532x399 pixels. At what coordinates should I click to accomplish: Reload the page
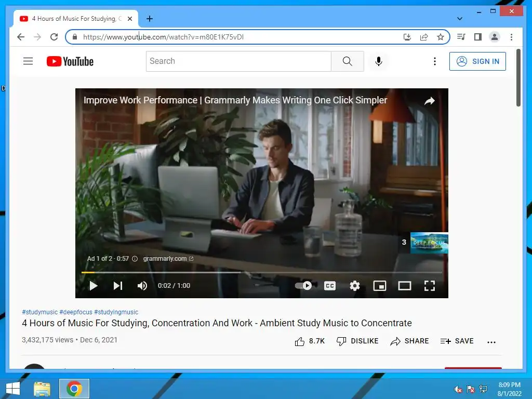pos(54,37)
